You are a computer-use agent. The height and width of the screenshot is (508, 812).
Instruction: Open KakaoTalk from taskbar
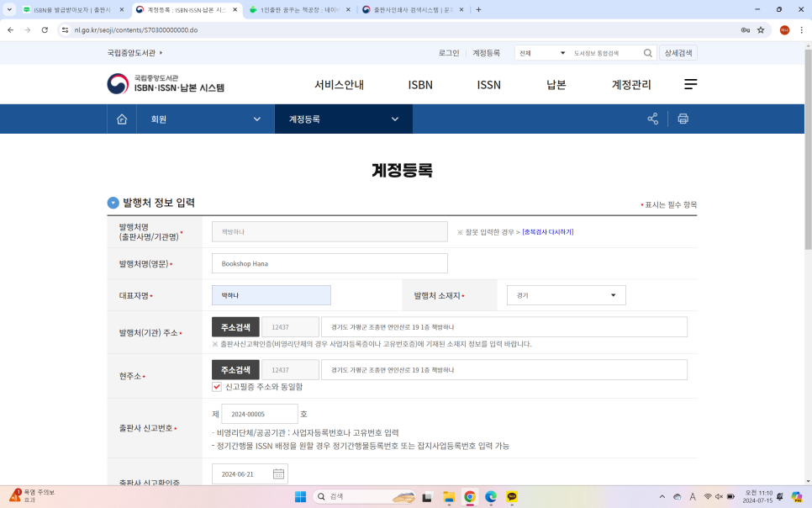pos(512,496)
